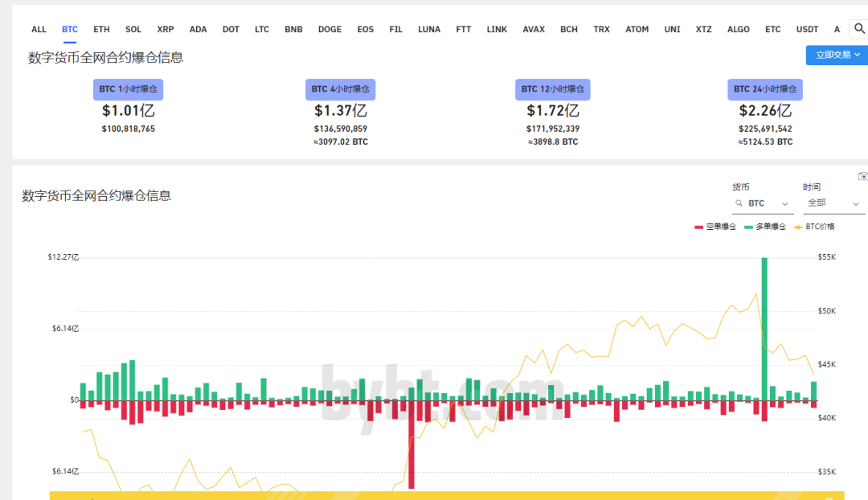Click the BTC 1小时爆仓 badge
The width and height of the screenshot is (868, 500).
click(x=128, y=89)
